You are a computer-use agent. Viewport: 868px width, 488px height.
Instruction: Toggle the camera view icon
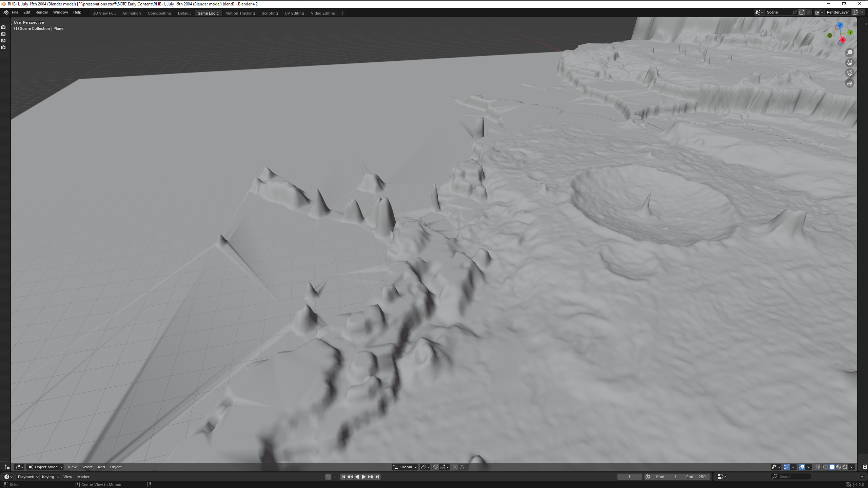(x=849, y=73)
